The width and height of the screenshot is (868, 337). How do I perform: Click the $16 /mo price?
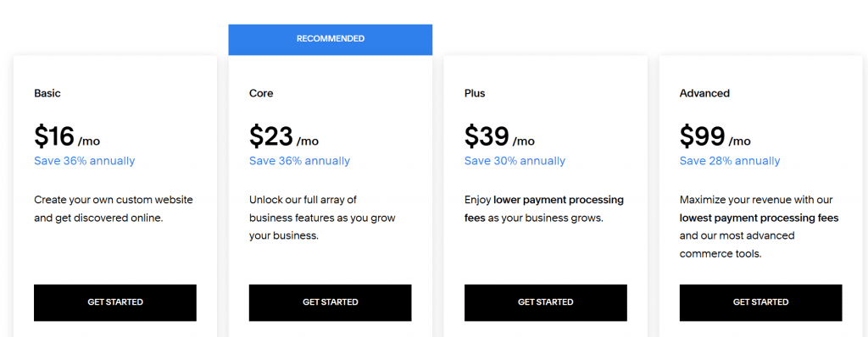coord(67,136)
